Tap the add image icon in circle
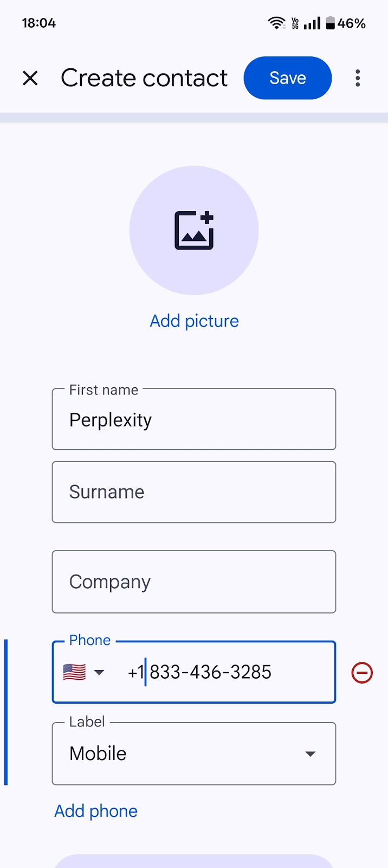This screenshot has width=388, height=868. tap(194, 231)
